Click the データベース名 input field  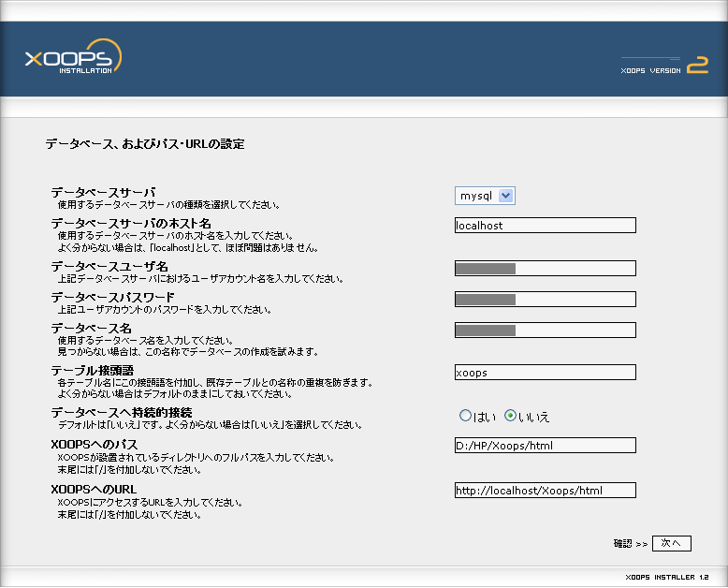pyautogui.click(x=546, y=331)
